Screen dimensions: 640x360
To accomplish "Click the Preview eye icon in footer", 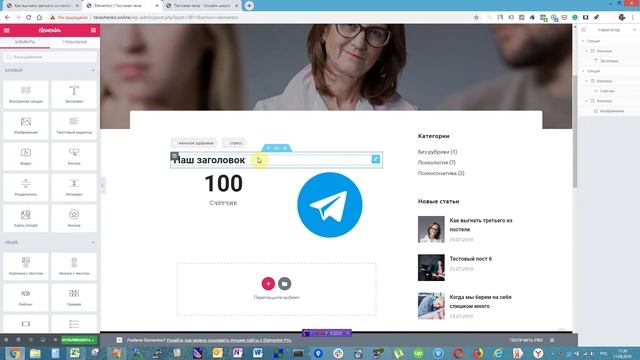I will pos(55,340).
